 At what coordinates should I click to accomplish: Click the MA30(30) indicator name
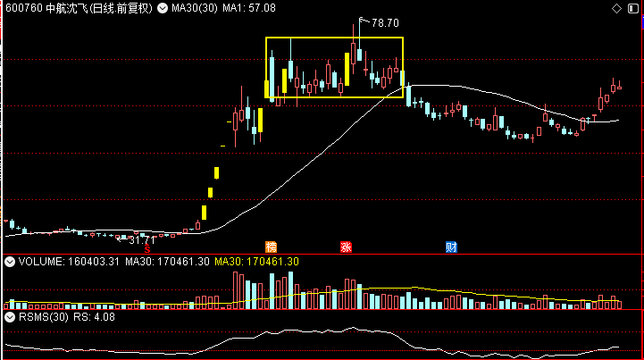(x=195, y=8)
